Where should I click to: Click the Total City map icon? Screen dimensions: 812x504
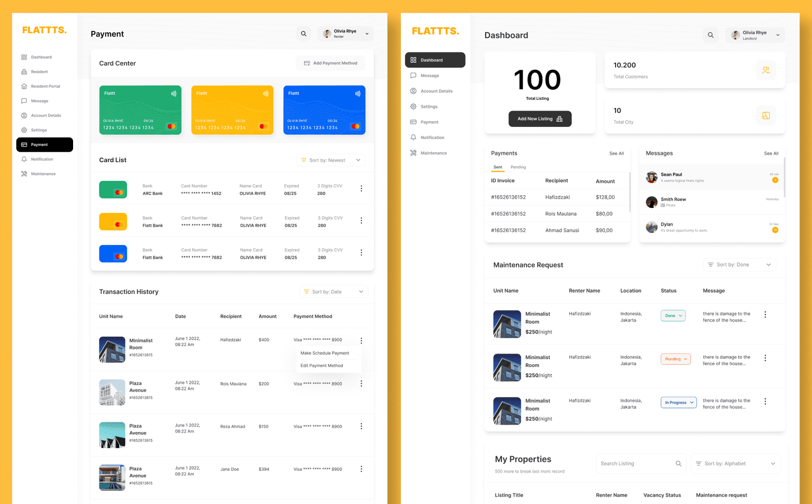click(x=766, y=116)
